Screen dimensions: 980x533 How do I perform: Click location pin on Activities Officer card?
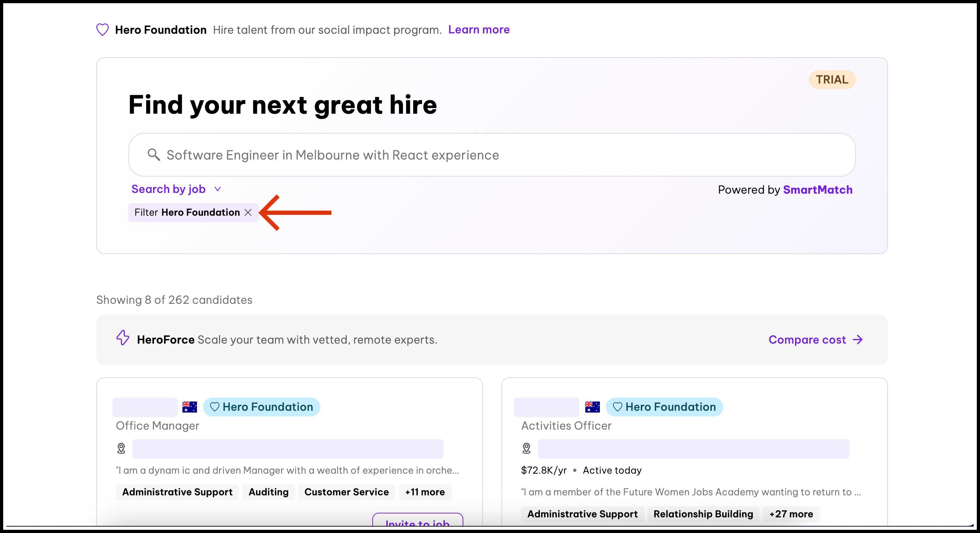(527, 448)
